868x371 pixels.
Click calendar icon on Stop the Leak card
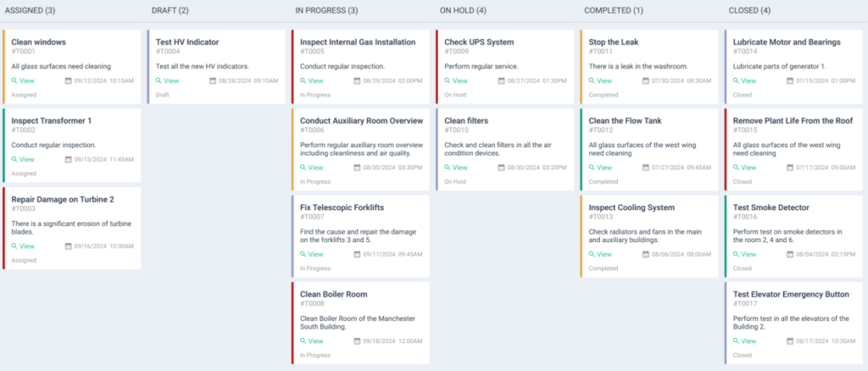coord(646,80)
